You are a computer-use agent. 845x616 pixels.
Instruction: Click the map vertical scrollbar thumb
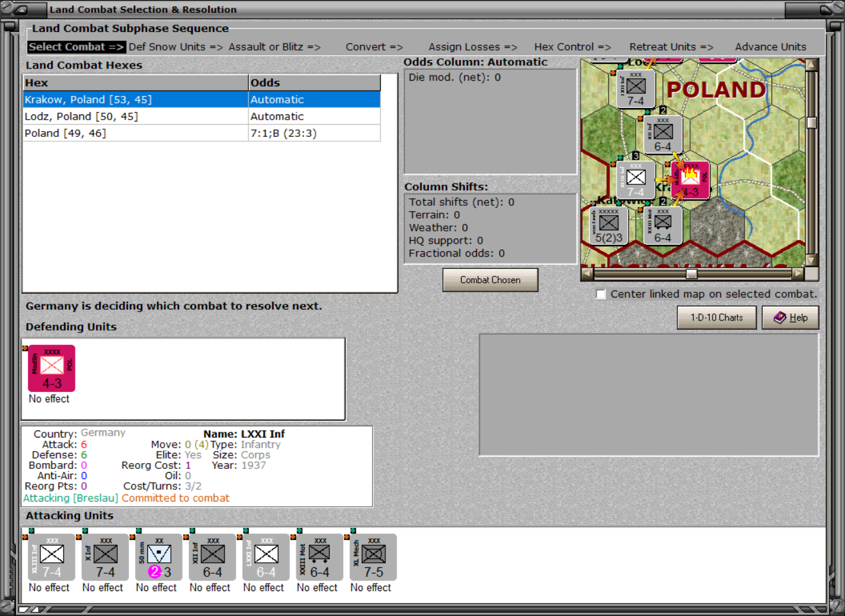coord(812,123)
